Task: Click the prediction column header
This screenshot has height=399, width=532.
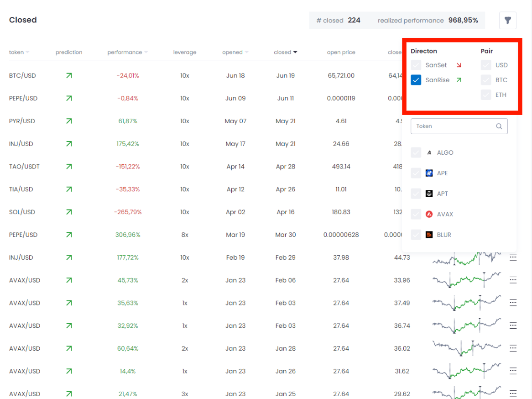Action: coord(69,52)
